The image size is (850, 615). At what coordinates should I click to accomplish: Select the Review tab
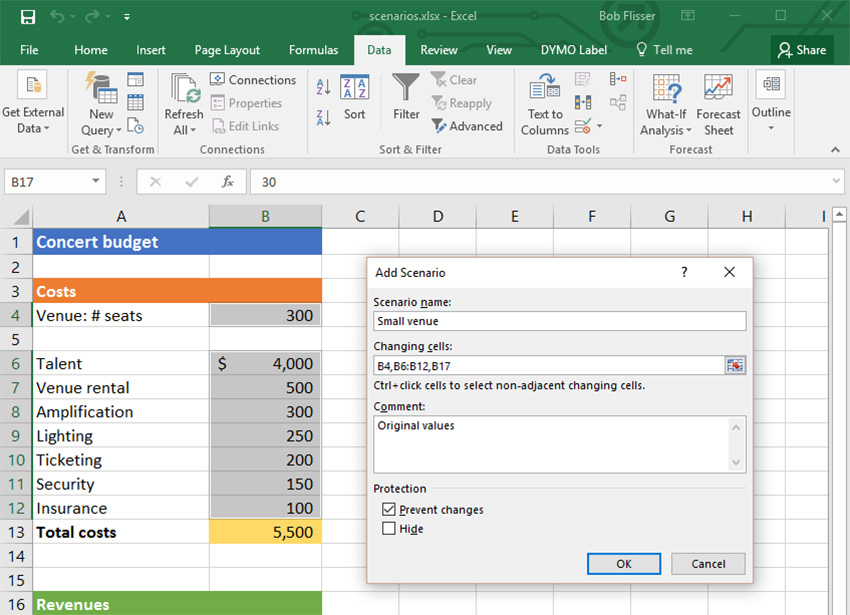pyautogui.click(x=439, y=50)
